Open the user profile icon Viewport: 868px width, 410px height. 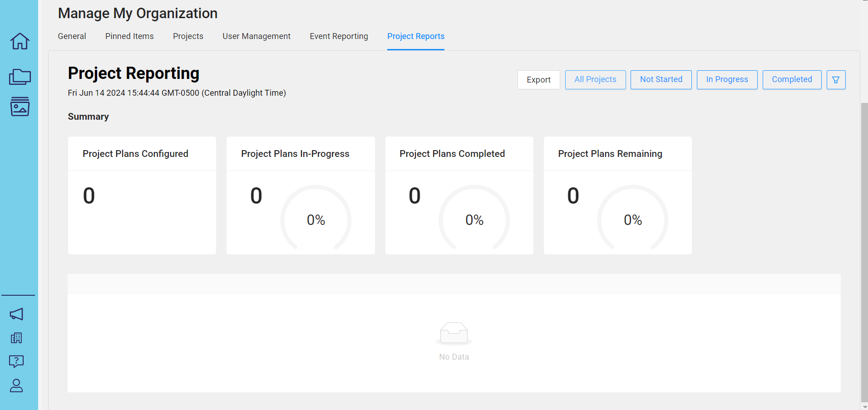(x=17, y=386)
